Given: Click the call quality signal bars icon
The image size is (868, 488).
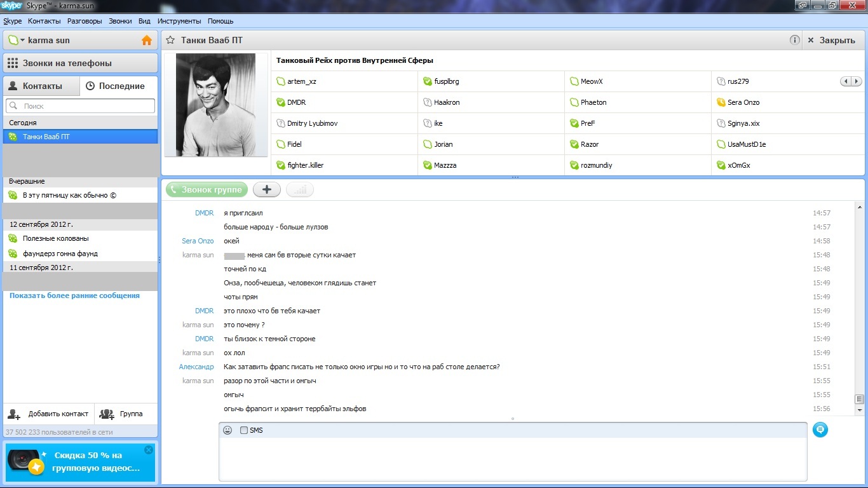Looking at the screenshot, I should (300, 189).
